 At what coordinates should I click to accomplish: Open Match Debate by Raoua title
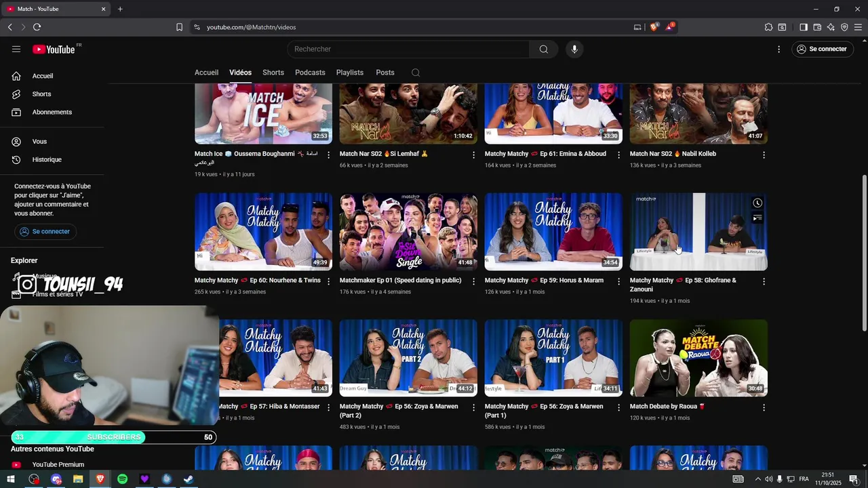click(668, 407)
